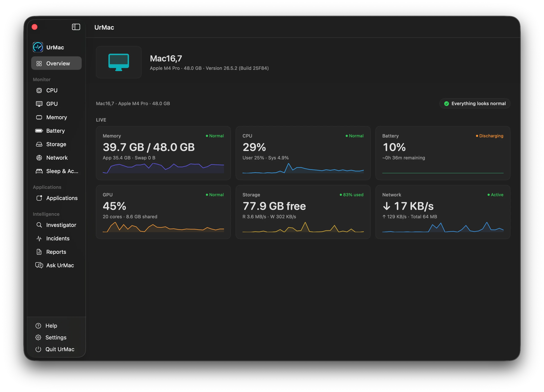
Task: Open the Battery 10% live card
Action: tap(443, 153)
